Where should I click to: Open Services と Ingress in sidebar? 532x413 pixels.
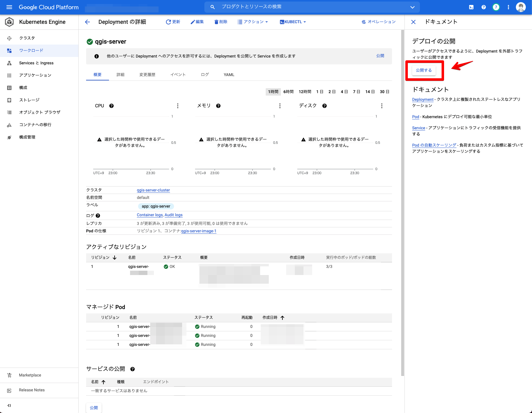pos(39,63)
